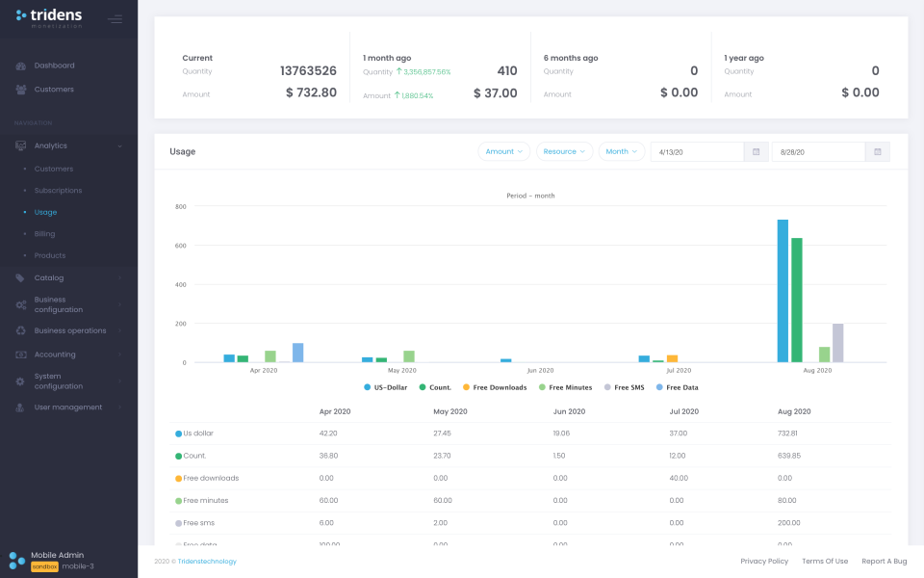Click the Analytics chart icon
This screenshot has width=924, height=578.
coord(21,146)
